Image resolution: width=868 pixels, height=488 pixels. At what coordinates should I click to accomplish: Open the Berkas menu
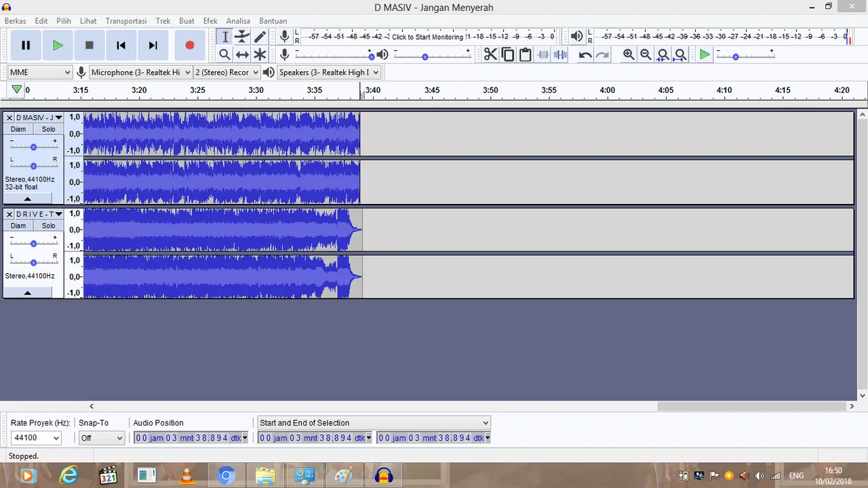(x=16, y=21)
